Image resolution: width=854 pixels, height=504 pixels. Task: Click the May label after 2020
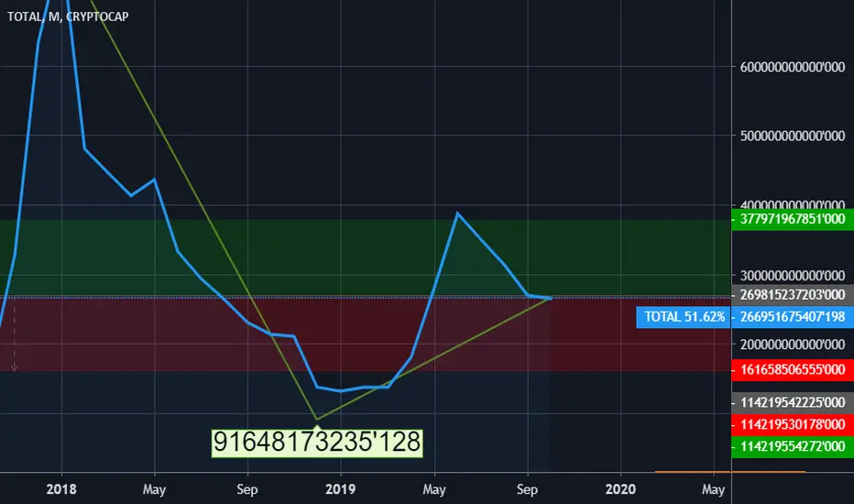coord(714,489)
